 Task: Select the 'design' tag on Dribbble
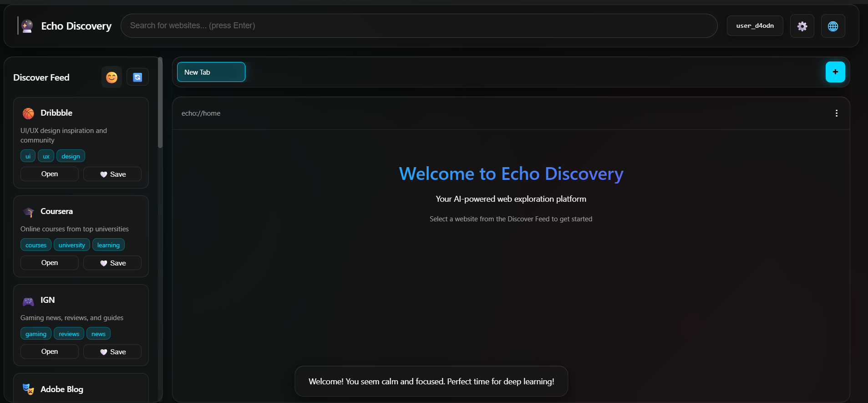[x=71, y=156]
